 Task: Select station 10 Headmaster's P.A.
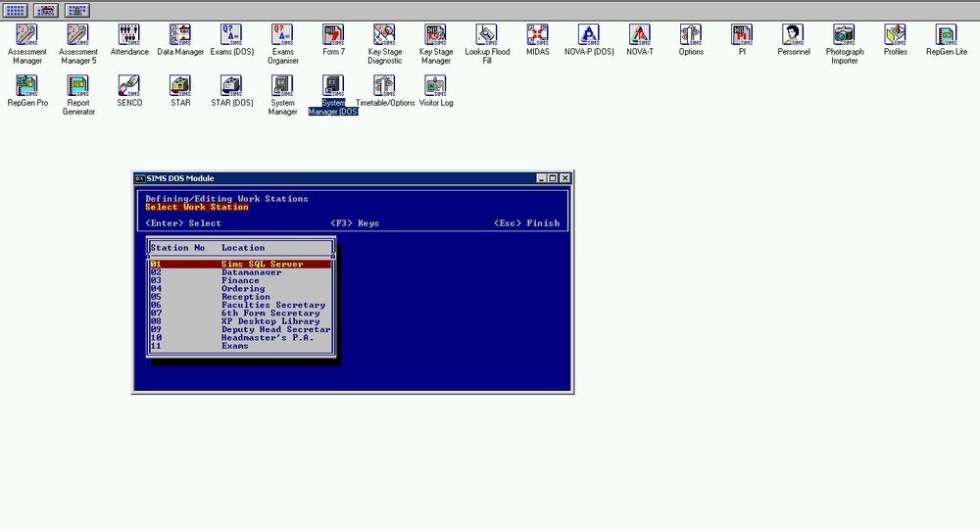pyautogui.click(x=241, y=337)
